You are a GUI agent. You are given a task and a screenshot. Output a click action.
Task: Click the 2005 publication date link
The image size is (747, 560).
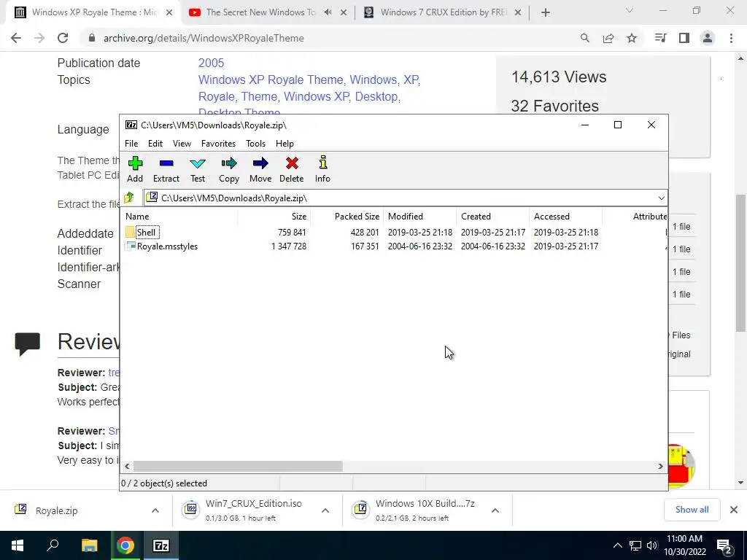211,63
